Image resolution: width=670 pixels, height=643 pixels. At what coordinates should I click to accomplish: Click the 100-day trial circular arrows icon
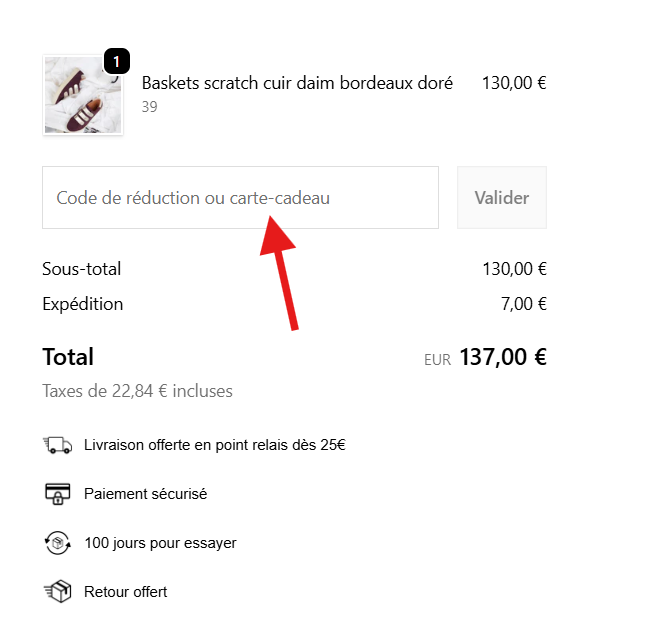tap(58, 543)
